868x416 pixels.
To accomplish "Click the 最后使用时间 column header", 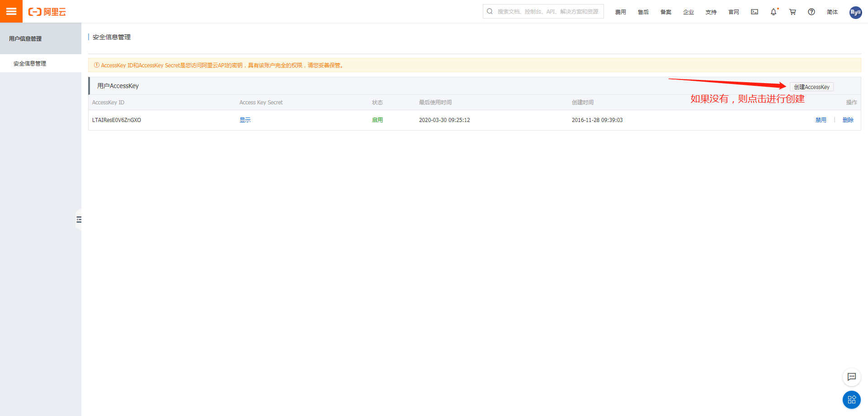I will coord(435,103).
